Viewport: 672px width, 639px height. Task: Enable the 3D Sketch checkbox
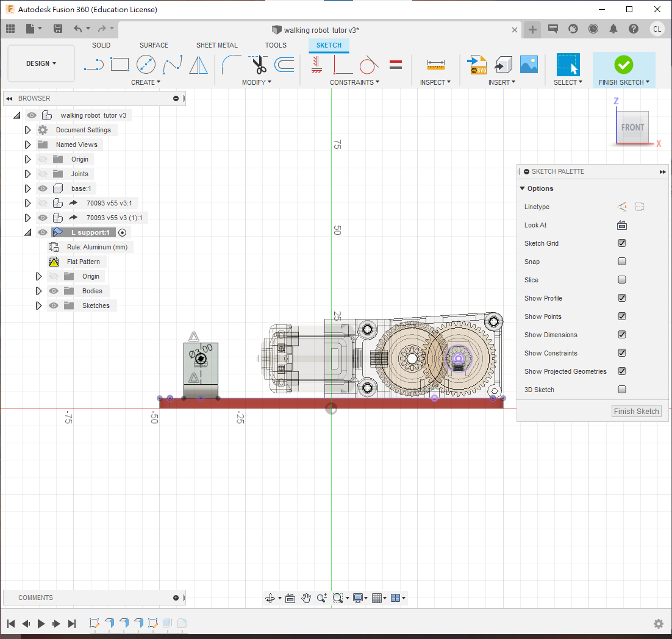tap(622, 390)
